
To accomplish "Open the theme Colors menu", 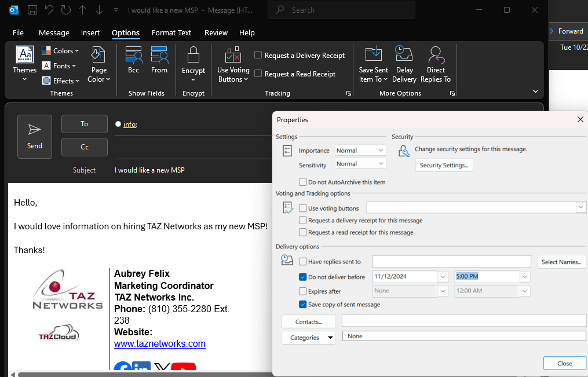I will click(60, 50).
